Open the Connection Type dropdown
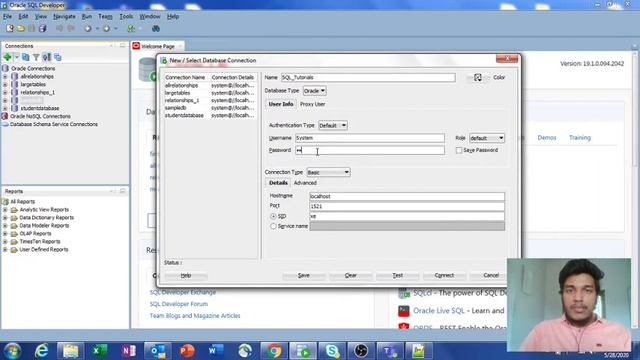 tap(328, 172)
